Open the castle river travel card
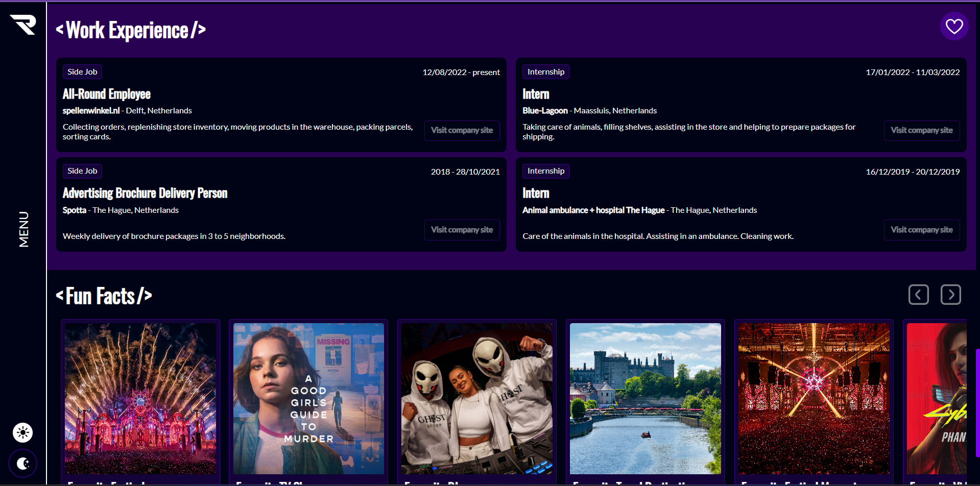The image size is (980, 486). [x=645, y=399]
